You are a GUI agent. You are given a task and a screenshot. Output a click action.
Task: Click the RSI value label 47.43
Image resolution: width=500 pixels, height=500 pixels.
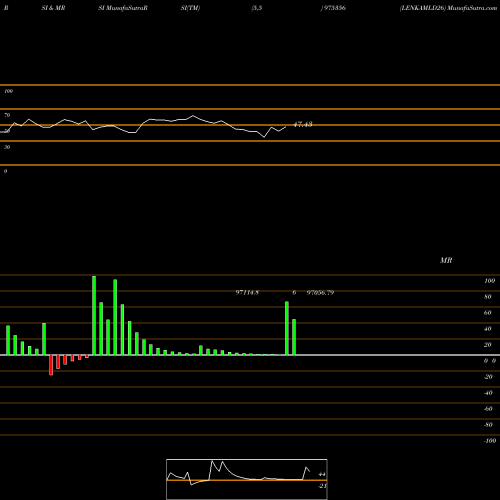tap(303, 124)
